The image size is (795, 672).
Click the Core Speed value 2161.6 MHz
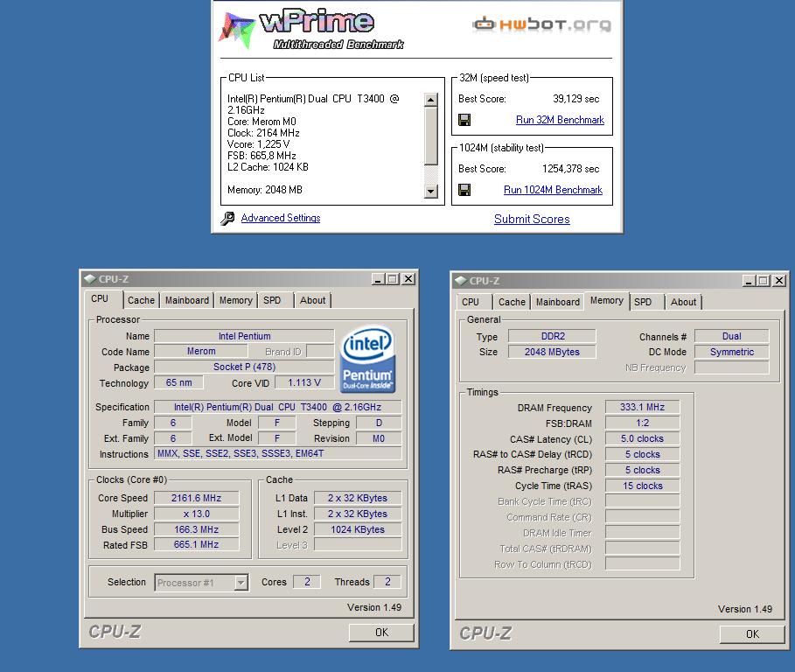[196, 498]
